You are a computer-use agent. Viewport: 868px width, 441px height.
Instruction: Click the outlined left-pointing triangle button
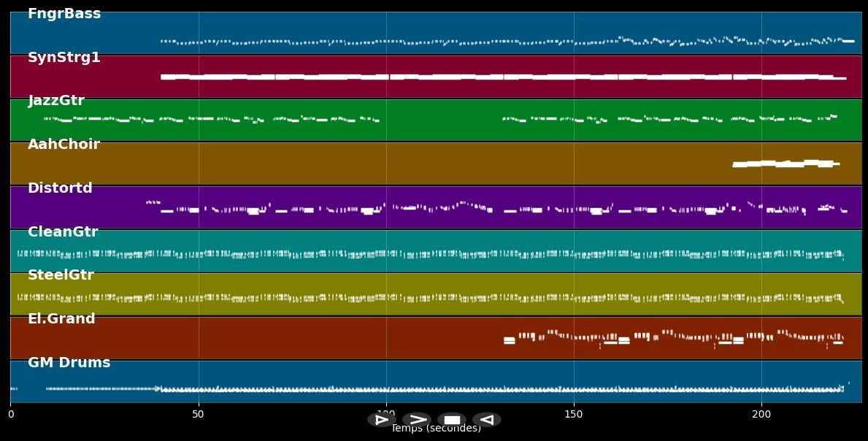[486, 420]
